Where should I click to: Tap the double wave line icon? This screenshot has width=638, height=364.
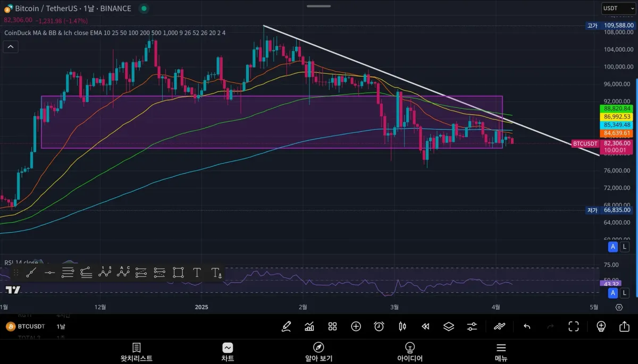pyautogui.click(x=500, y=326)
